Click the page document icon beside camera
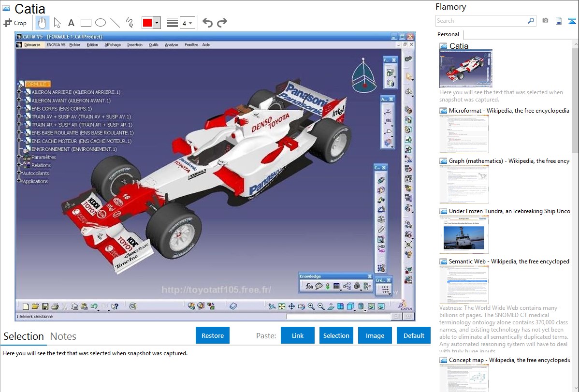This screenshot has width=579, height=392. [559, 21]
